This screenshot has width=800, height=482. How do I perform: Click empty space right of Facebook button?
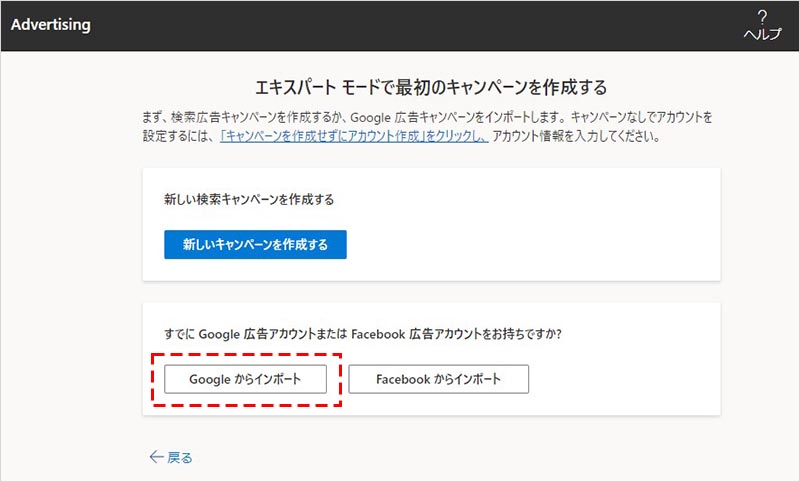pos(620,379)
